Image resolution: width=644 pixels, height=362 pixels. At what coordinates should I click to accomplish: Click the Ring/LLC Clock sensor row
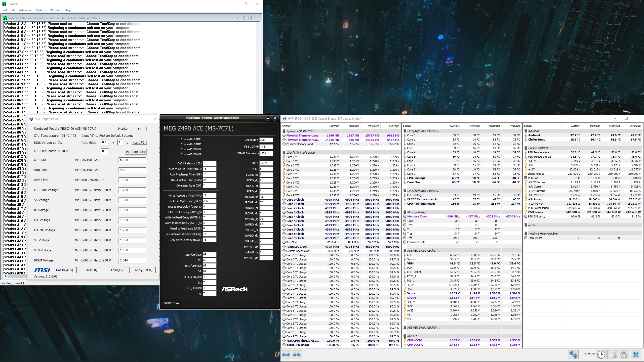coord(341,247)
